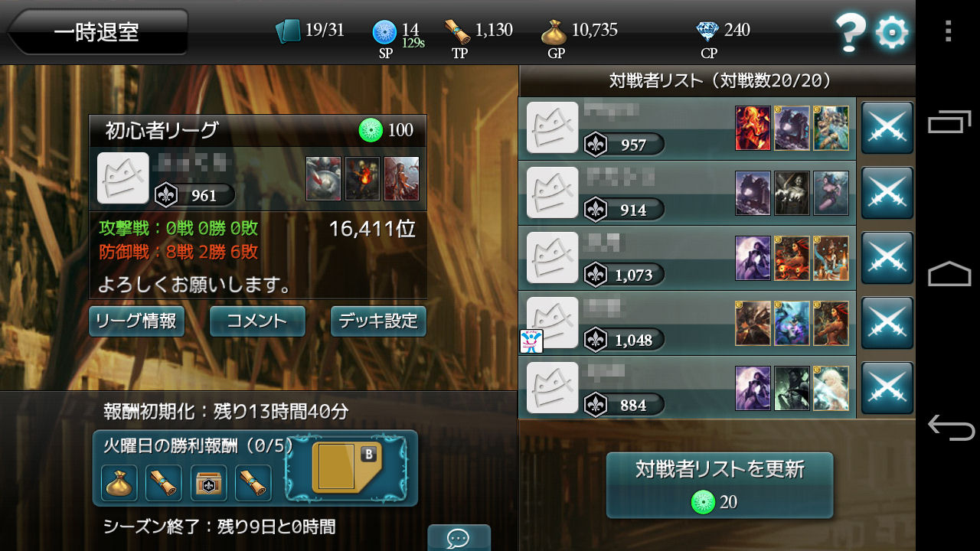Open the three-dot overflow menu
980x551 pixels.
[948, 31]
